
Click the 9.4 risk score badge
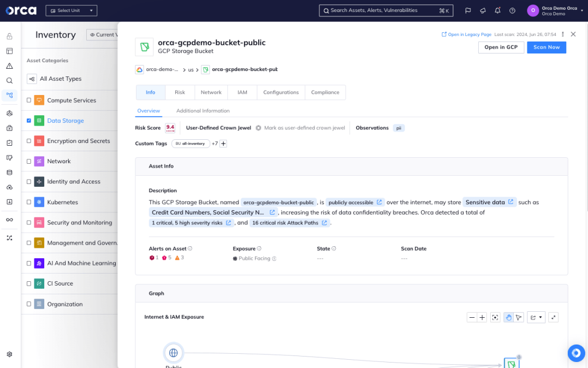click(x=170, y=128)
